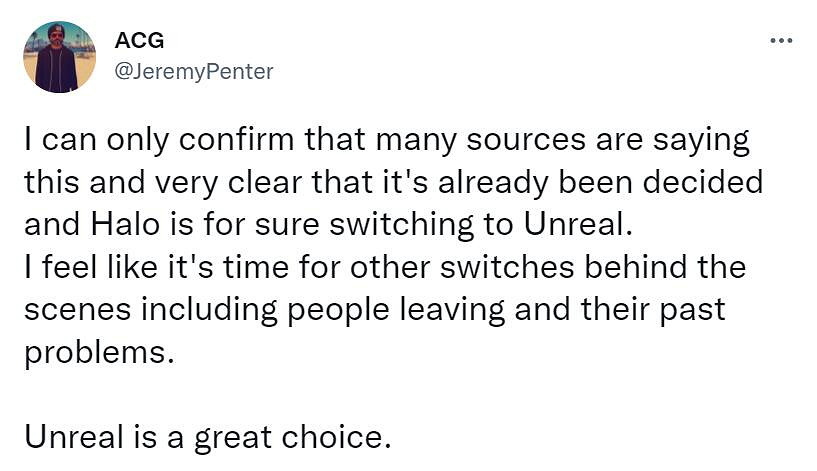817x471 pixels.
Task: Click "Unreal." after "switching to"
Action: [x=580, y=225]
